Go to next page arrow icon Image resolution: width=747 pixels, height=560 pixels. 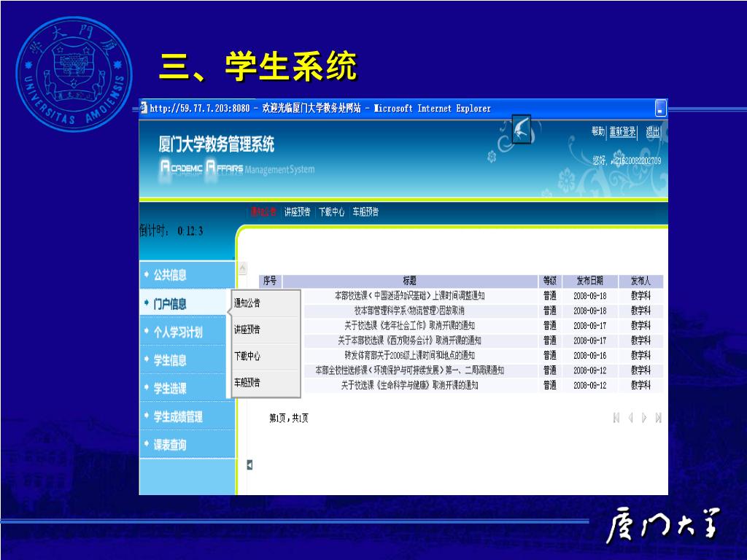coord(645,418)
